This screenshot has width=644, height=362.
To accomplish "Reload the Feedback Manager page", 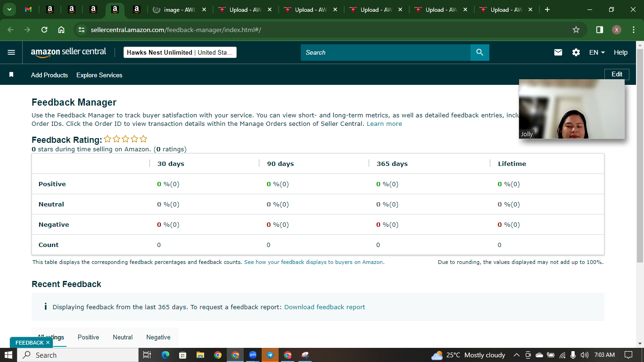I will coord(44,30).
